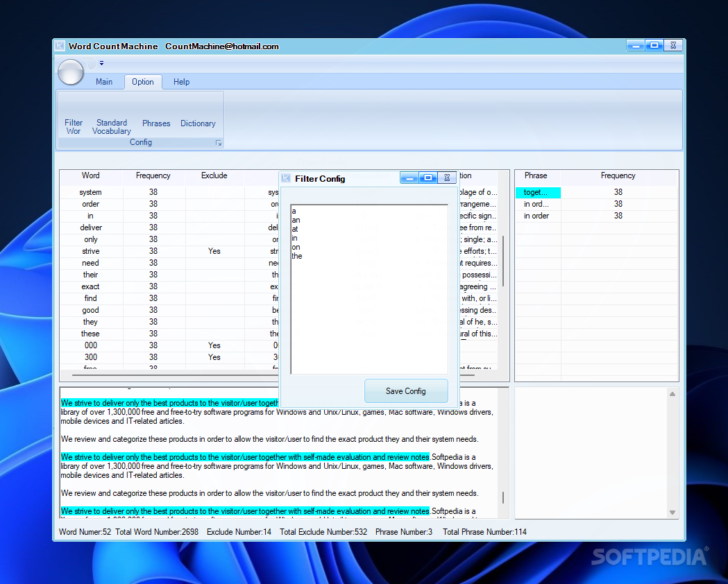Click the Config group dialog launcher icon
The width and height of the screenshot is (728, 584).
point(219,143)
